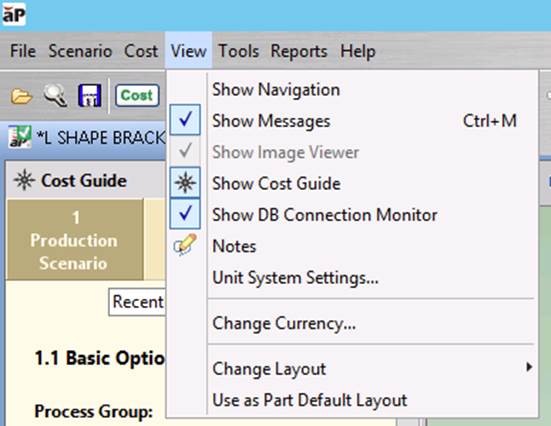This screenshot has width=551, height=426.
Task: Select Show Cost Guide menu entry
Action: pos(352,183)
